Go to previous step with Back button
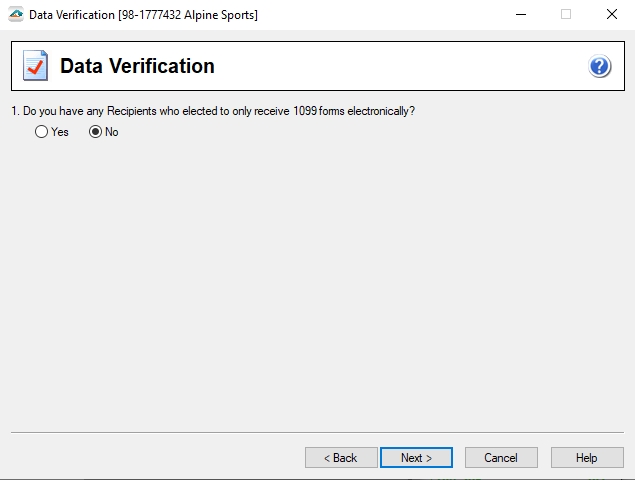635x480 pixels. tap(340, 457)
